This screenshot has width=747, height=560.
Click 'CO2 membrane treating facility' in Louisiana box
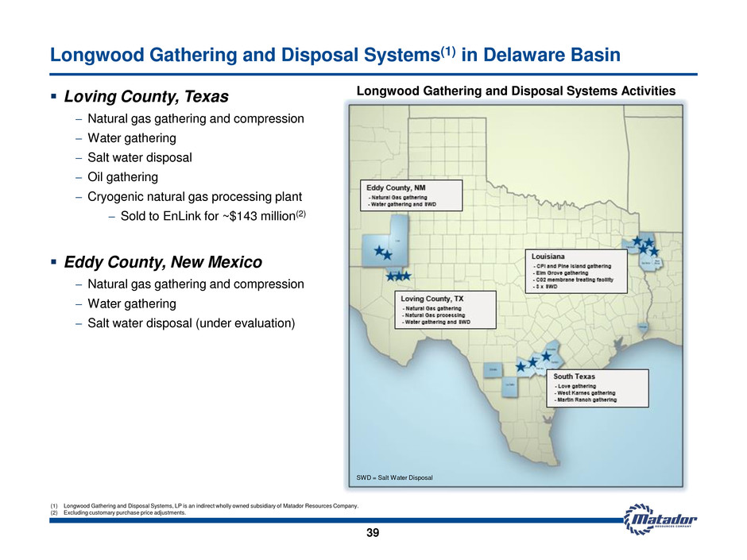(574, 280)
